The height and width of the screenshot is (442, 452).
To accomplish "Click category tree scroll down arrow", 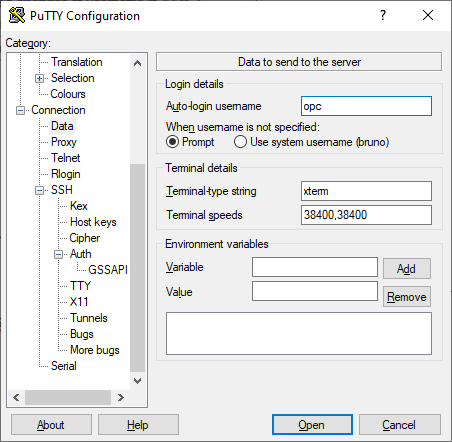I will tap(137, 380).
